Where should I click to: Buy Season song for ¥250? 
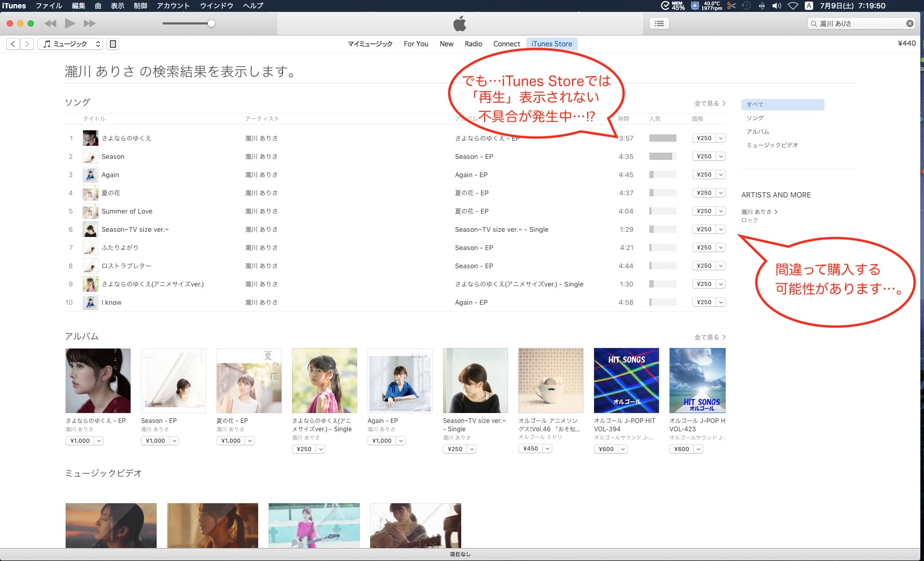(704, 156)
